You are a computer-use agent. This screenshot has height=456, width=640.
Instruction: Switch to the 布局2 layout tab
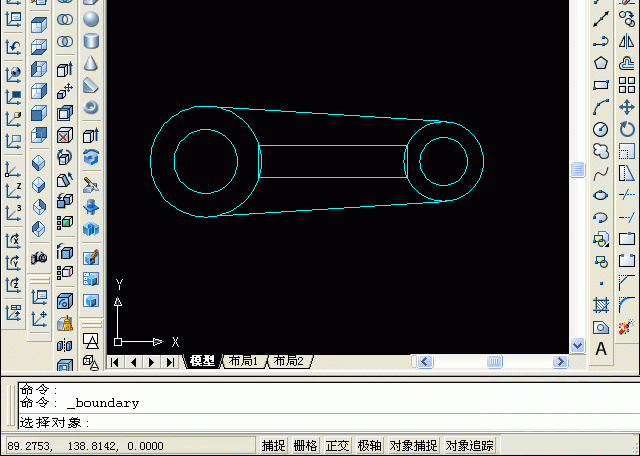[x=289, y=361]
